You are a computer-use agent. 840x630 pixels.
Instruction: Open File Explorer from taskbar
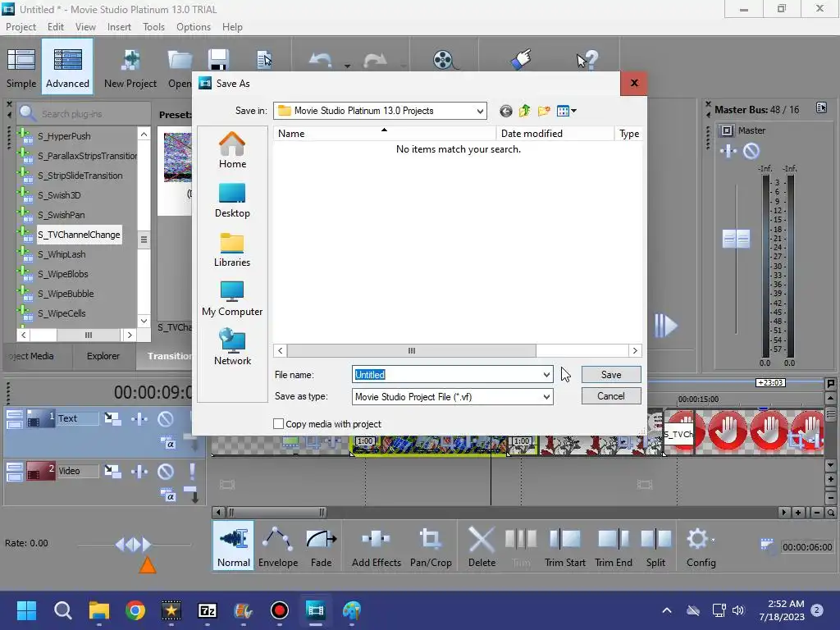click(99, 610)
